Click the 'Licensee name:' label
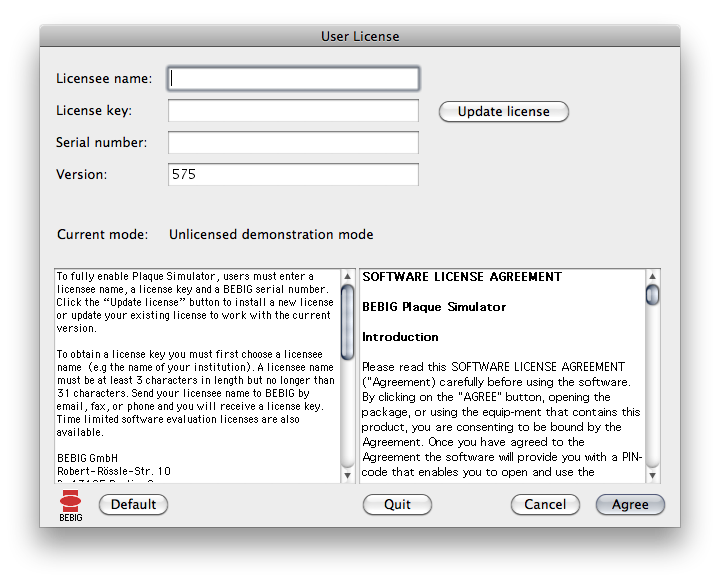 coord(104,79)
